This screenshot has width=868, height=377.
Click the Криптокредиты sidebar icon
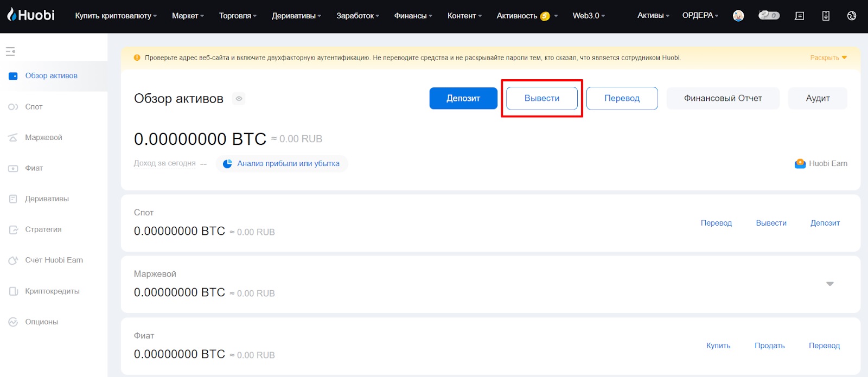click(13, 291)
